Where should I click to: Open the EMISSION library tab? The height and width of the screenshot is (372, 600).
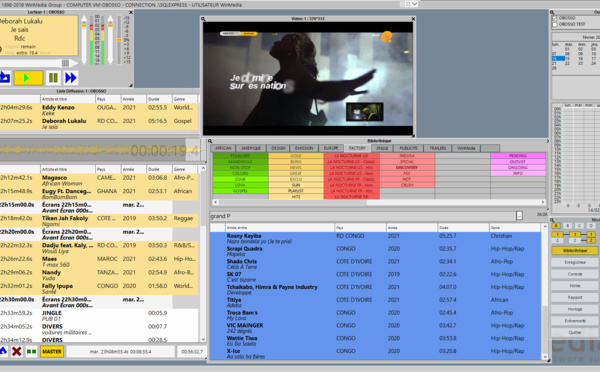click(304, 148)
